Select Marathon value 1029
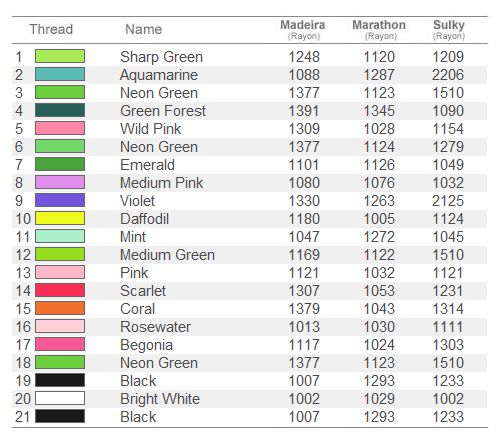Viewport: 500px width, 438px height. [379, 399]
